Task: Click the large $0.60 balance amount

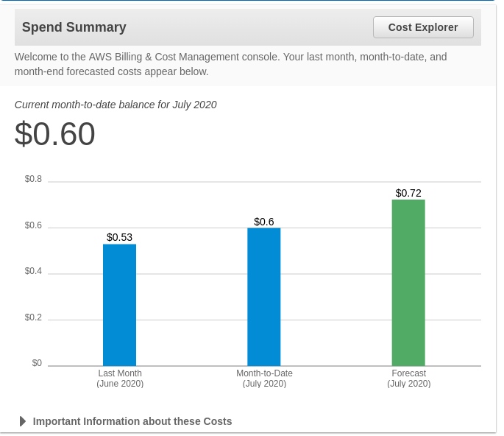Action: pyautogui.click(x=55, y=134)
